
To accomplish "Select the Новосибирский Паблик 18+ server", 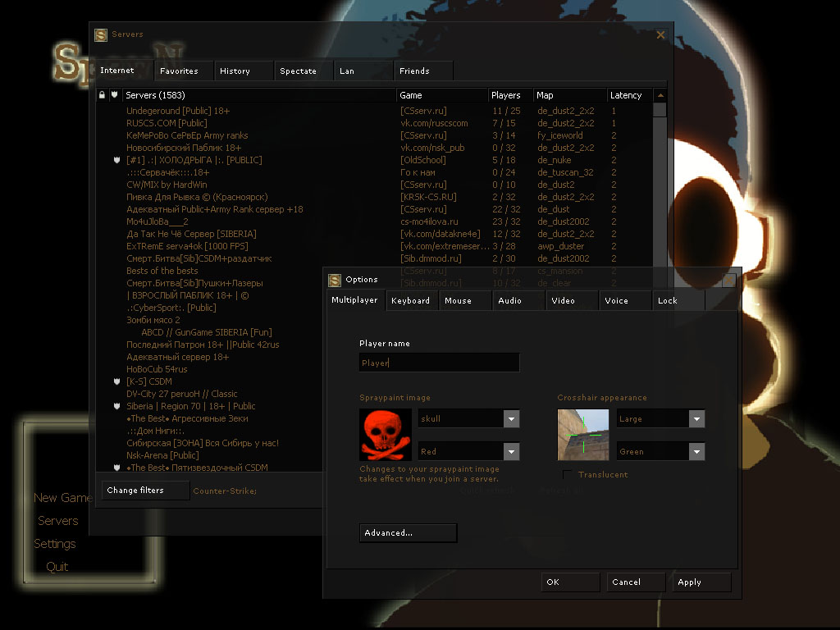I will 184,148.
